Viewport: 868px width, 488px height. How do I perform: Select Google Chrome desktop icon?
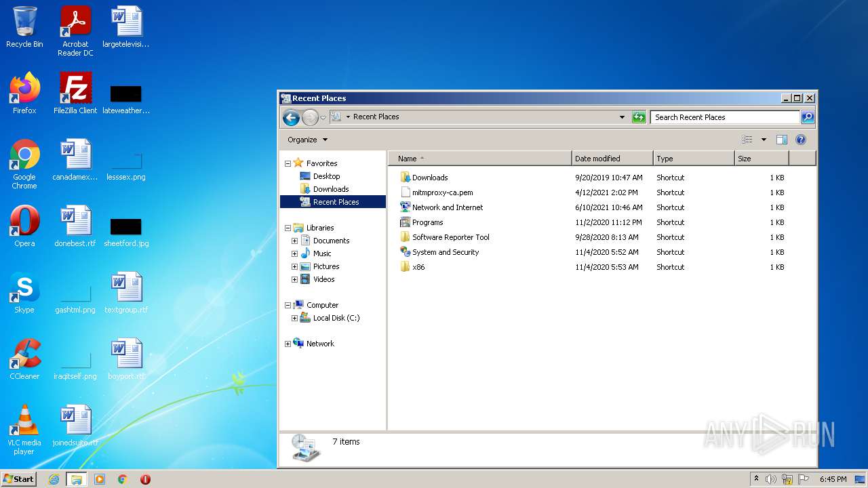(x=24, y=164)
